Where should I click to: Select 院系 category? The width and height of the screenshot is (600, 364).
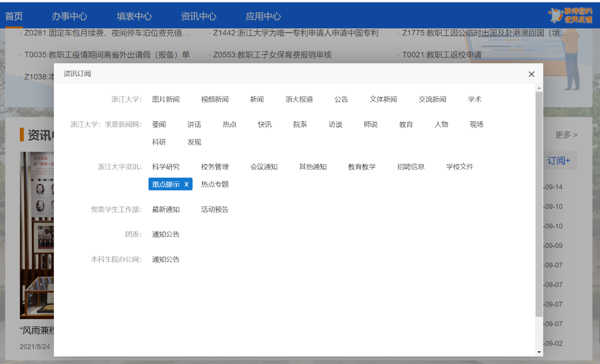click(x=300, y=124)
